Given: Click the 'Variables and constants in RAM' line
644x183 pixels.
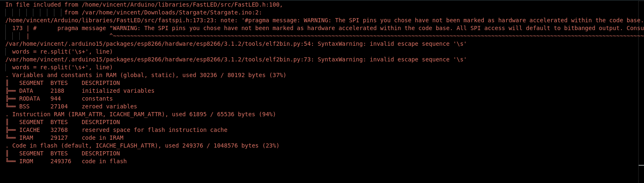Looking at the screenshot, I should (148, 75).
